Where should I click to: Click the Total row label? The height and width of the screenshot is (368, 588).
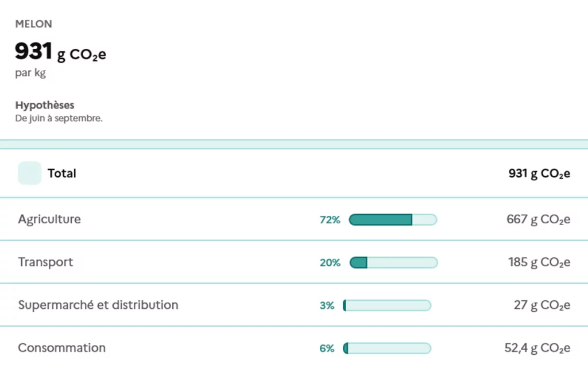(x=62, y=173)
